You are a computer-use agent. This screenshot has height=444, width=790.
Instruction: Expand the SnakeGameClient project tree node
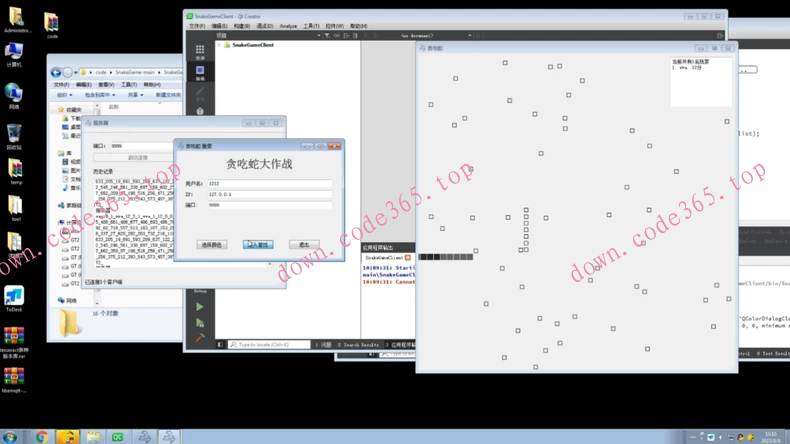220,45
